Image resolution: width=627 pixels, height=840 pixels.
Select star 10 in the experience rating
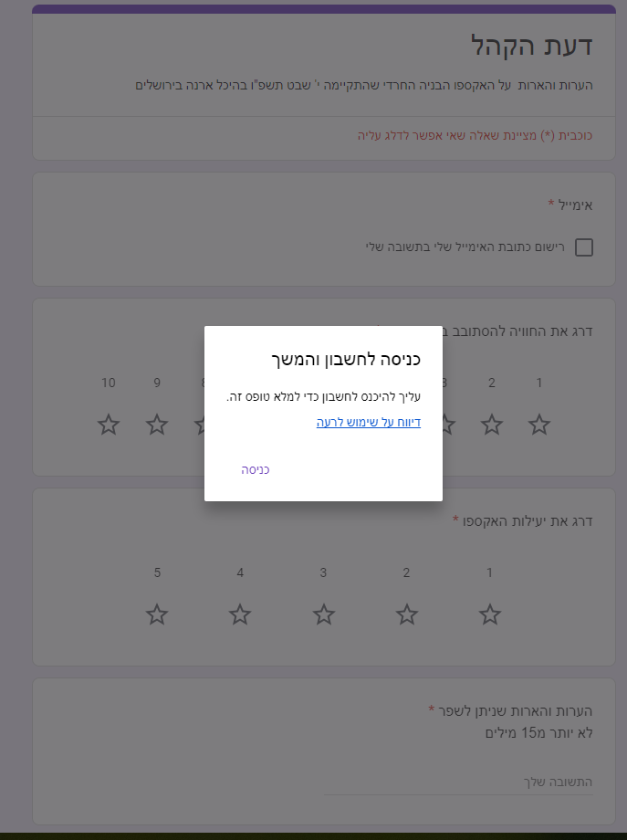109,425
